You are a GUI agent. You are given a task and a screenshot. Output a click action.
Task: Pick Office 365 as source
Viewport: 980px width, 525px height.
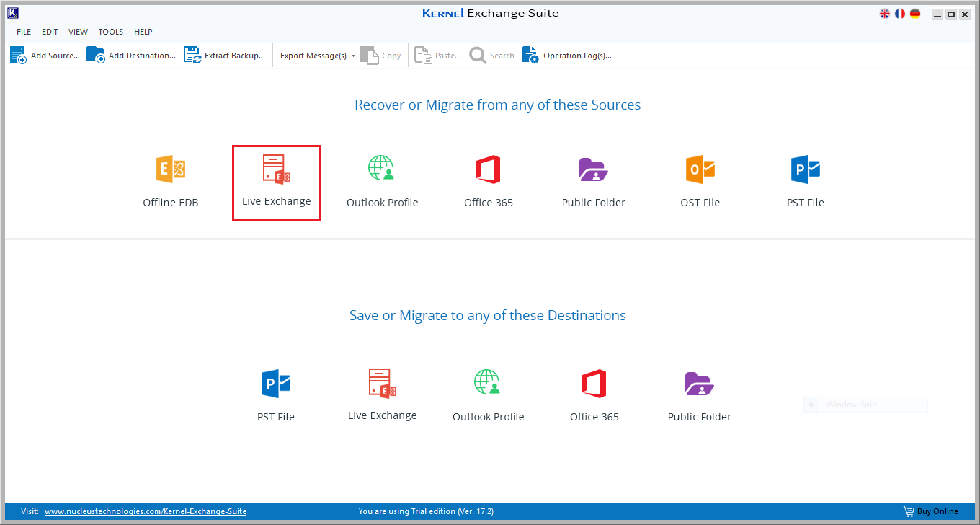[488, 182]
